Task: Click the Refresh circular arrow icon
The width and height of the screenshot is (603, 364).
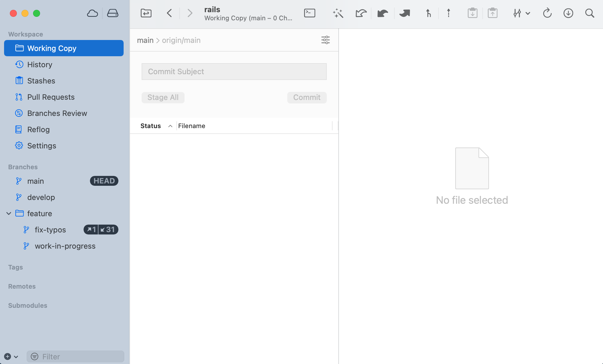Action: [x=547, y=13]
